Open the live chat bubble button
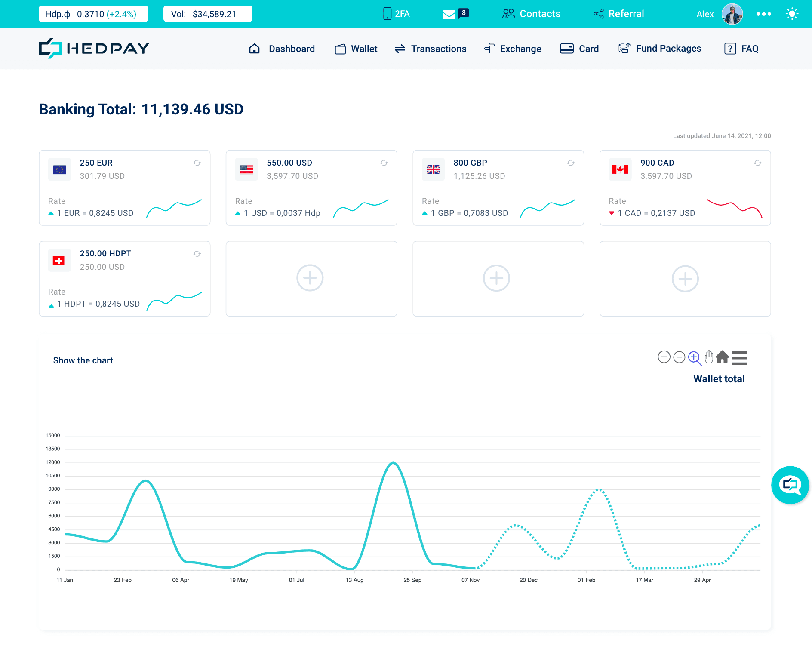812x646 pixels. click(790, 485)
